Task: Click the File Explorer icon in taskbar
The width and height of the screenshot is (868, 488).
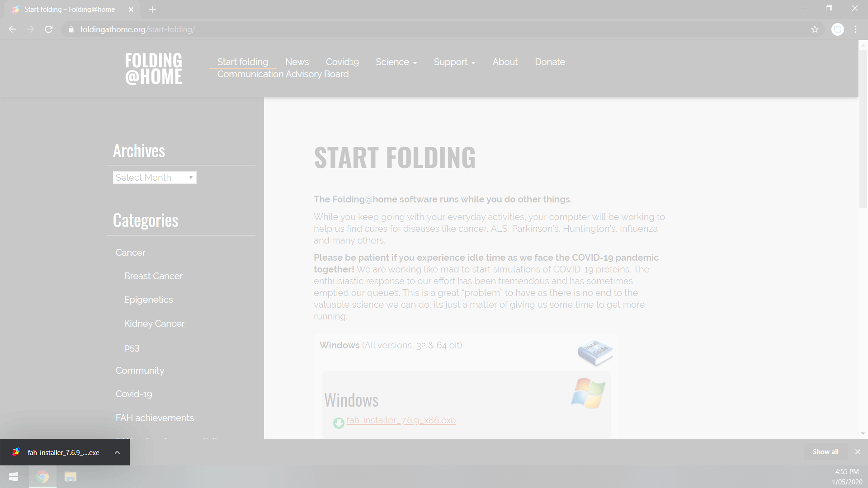Action: (71, 476)
